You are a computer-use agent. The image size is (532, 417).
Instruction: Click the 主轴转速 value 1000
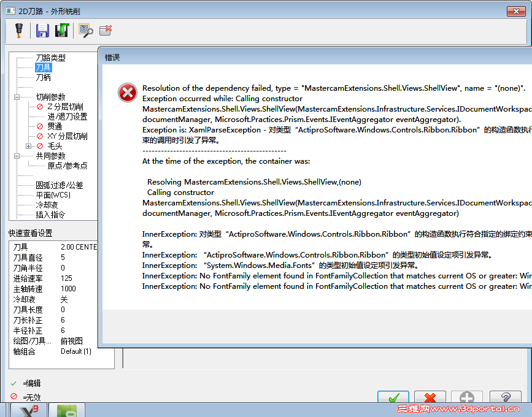point(68,289)
